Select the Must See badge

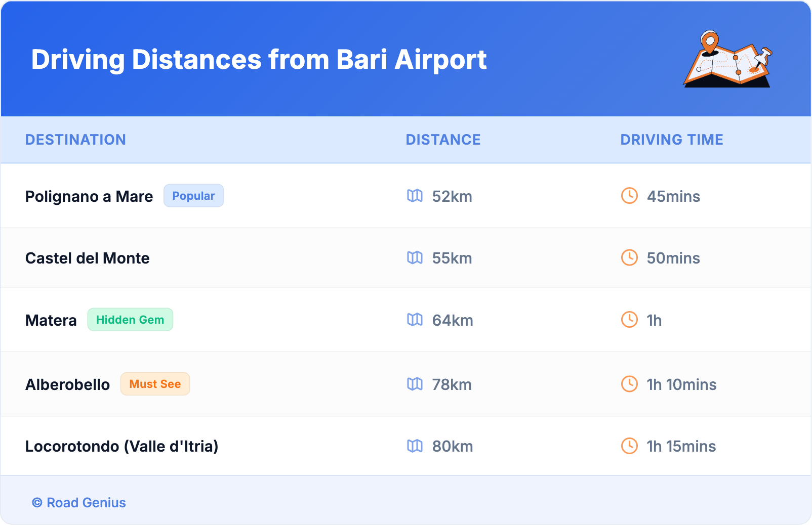[x=155, y=384]
